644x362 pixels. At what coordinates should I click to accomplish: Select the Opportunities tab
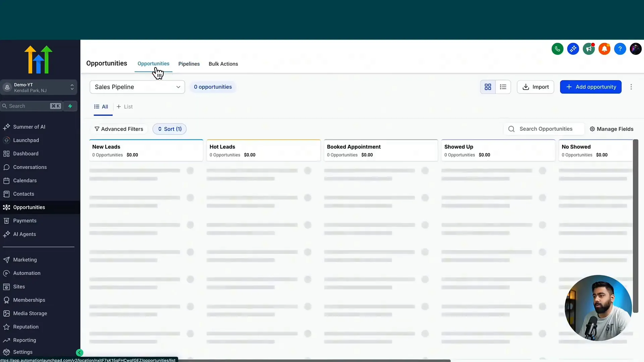(x=153, y=64)
